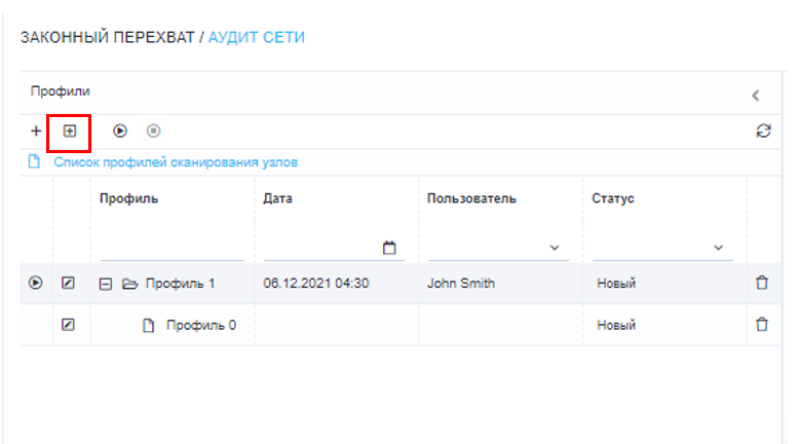Click the Профиль filter input field
Image resolution: width=800 pixels, height=444 pixels.
[x=171, y=247]
